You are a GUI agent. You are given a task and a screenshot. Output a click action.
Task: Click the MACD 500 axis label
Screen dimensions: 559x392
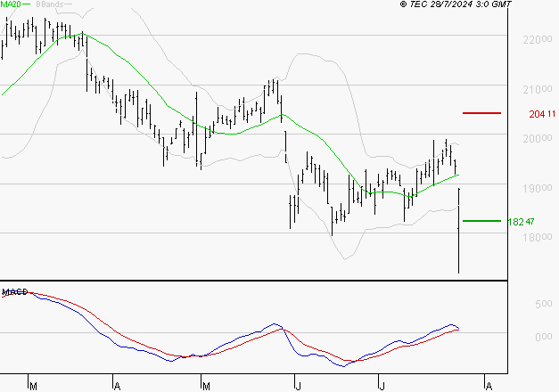tap(543, 304)
